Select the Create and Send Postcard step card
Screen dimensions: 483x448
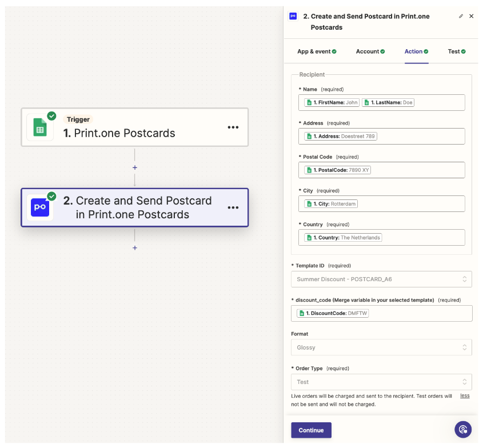pyautogui.click(x=135, y=207)
